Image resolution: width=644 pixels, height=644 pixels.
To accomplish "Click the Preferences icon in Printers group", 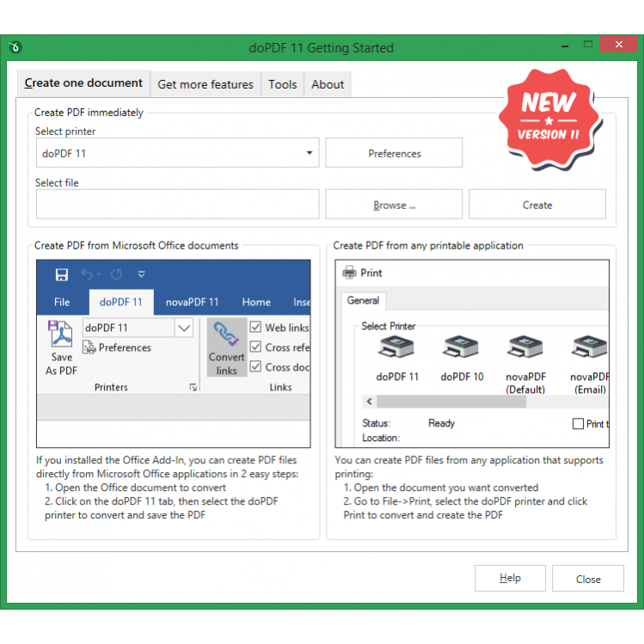I will pos(89,347).
